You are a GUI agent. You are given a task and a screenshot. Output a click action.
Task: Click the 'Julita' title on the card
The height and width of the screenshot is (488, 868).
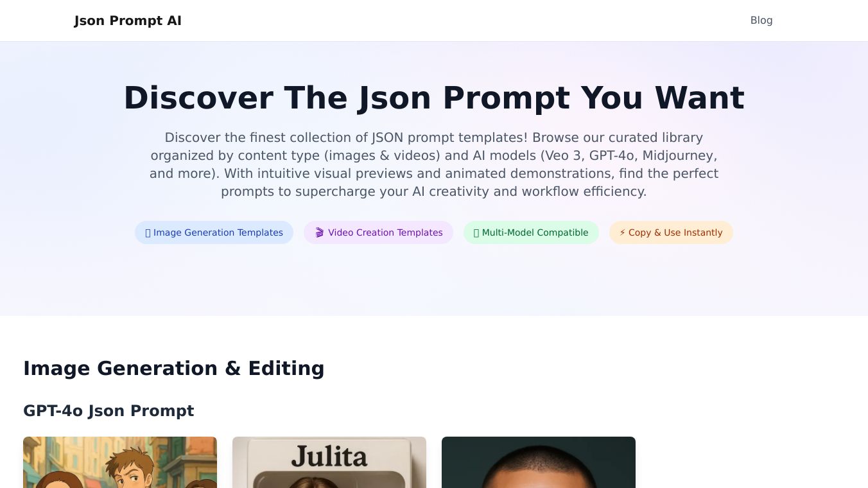[329, 456]
